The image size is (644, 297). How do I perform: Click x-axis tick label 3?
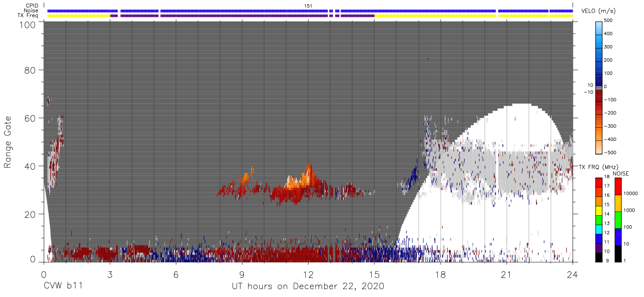tap(110, 274)
